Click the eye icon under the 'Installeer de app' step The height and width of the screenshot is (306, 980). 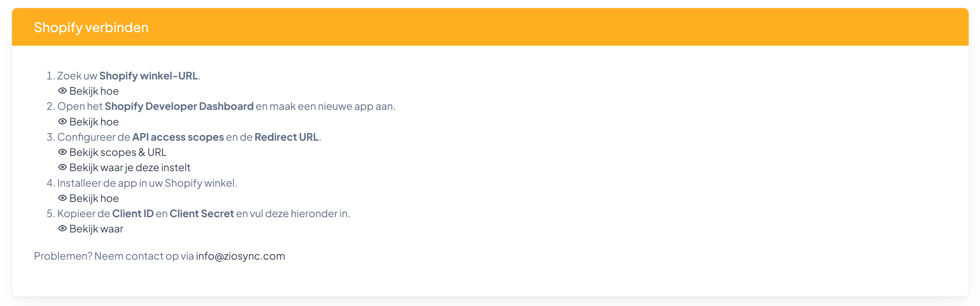tap(63, 198)
